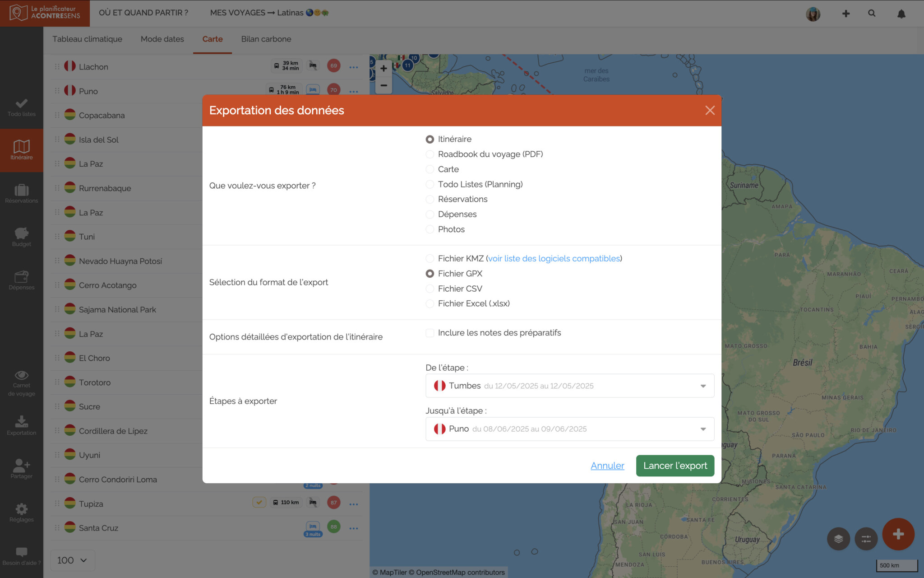This screenshot has width=924, height=578.
Task: Select Réservations export option
Action: pos(430,199)
